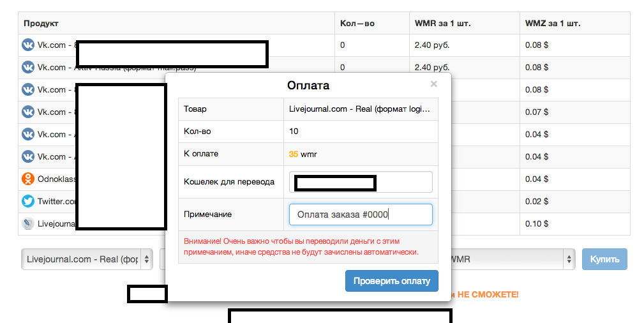644x323 pixels.
Task: Click the Примечание label in the dialog
Action: (207, 214)
